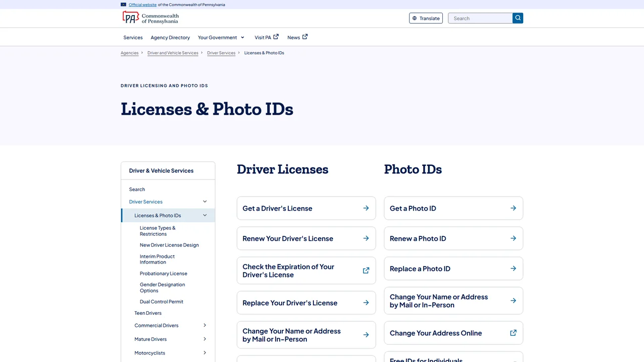The image size is (644, 362).
Task: Expand the Commercial Drivers sidebar chevron
Action: coord(205,325)
